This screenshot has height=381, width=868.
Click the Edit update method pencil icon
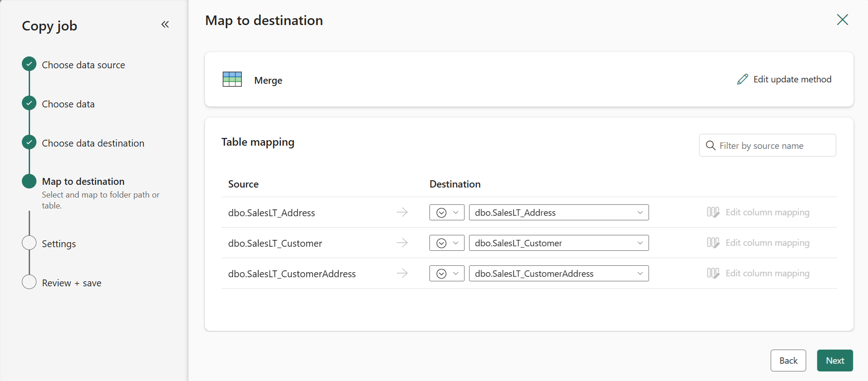click(x=742, y=79)
